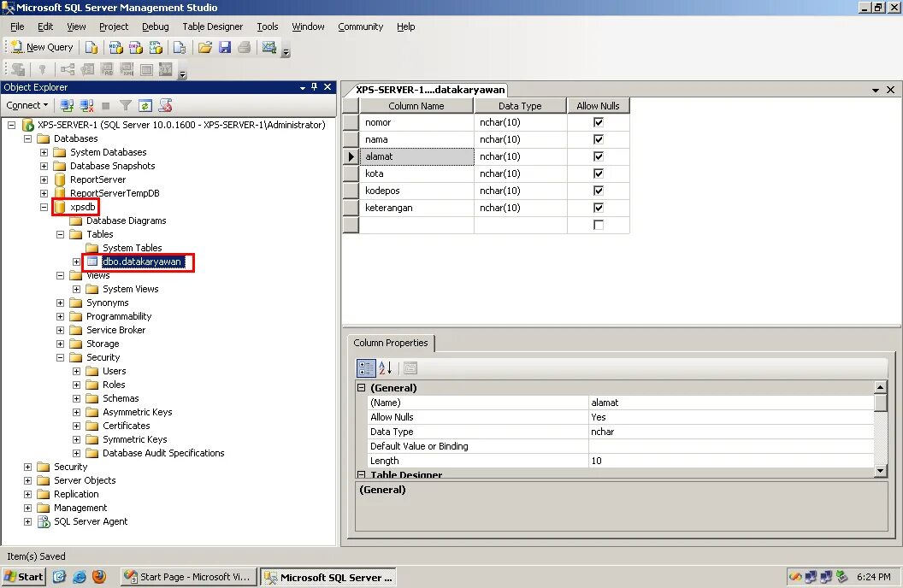Viewport: 903px width, 588px height.
Task: Select the XPS-SERVER-1 datakaryawan tab
Action: tap(429, 90)
